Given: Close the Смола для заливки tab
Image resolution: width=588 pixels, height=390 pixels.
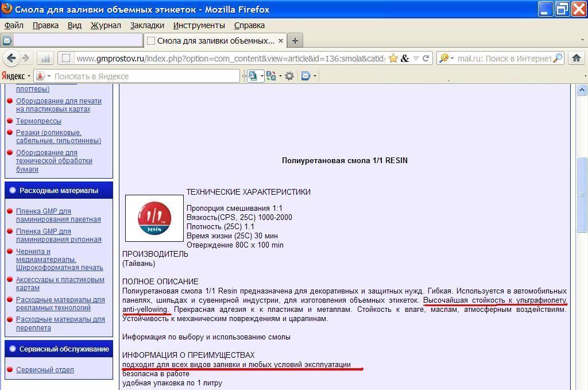Looking at the screenshot, I should (280, 41).
